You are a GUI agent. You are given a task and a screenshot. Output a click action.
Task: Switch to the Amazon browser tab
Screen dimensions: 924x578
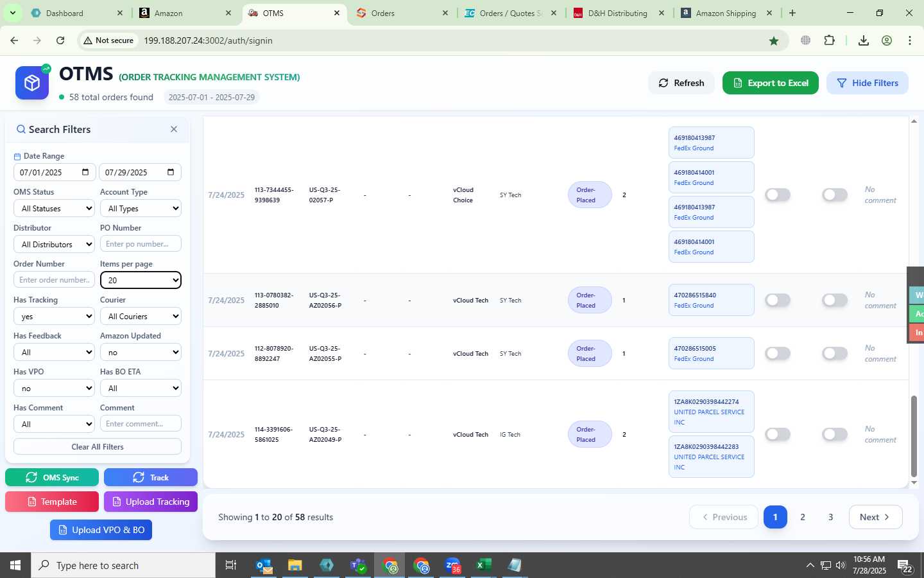186,13
